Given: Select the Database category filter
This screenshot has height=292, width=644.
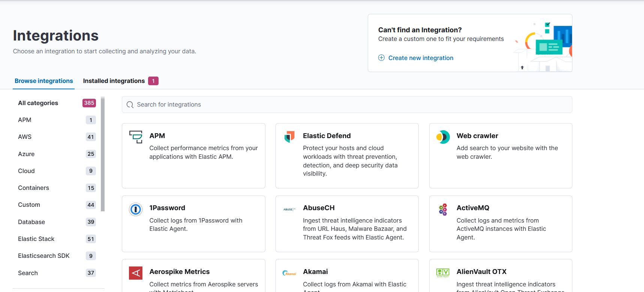Looking at the screenshot, I should 31,222.
